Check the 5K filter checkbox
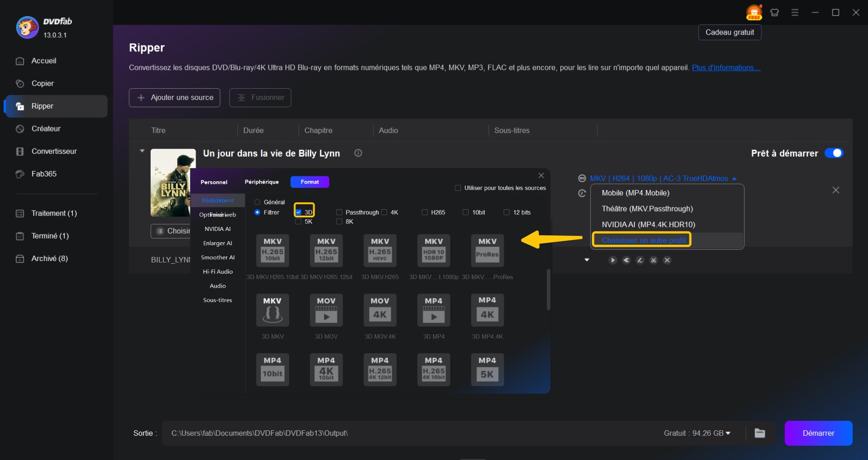Viewport: 868px width, 460px height. tap(299, 221)
